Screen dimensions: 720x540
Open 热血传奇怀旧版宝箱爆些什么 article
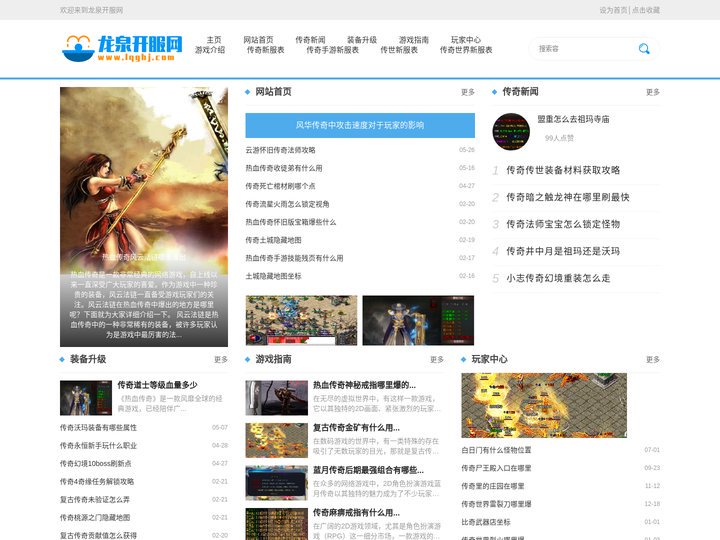click(291, 222)
